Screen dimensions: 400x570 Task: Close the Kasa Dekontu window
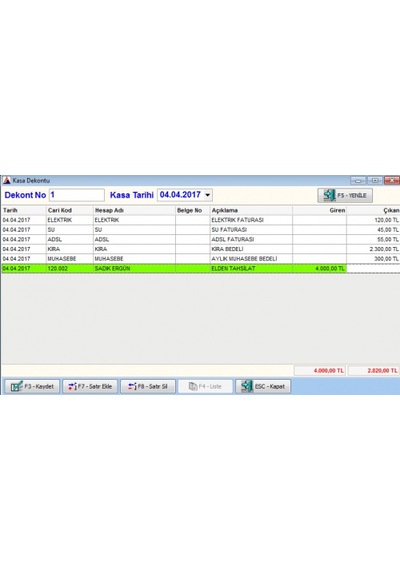[x=392, y=180]
